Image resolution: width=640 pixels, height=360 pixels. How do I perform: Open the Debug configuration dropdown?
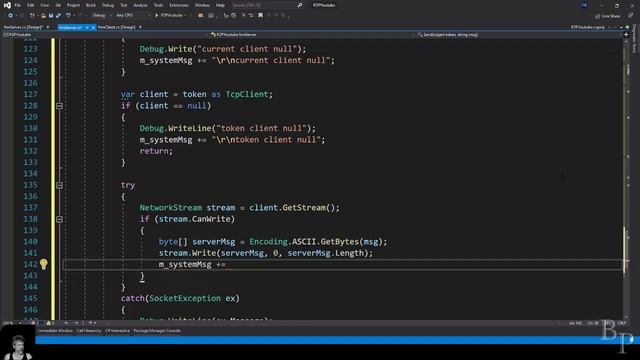[101, 16]
